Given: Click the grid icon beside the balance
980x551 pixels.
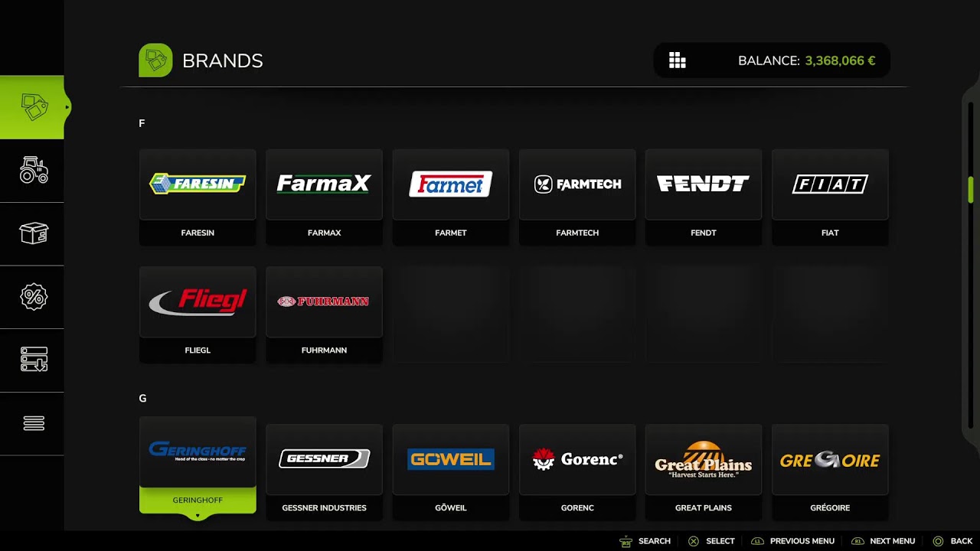Looking at the screenshot, I should tap(678, 60).
